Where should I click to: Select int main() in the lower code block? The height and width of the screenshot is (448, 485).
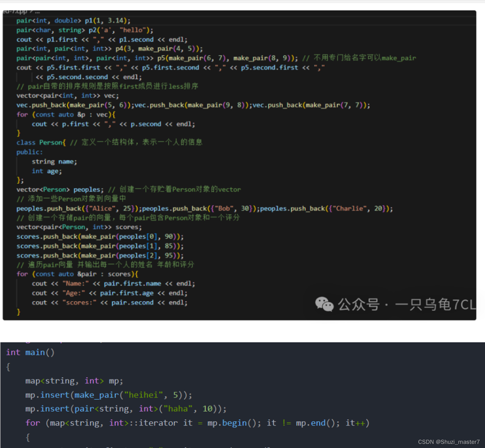(x=30, y=352)
